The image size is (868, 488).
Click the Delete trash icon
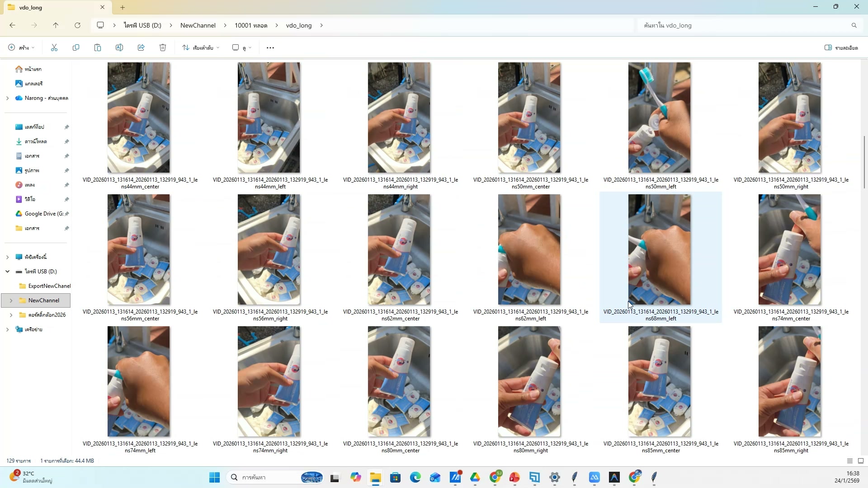(163, 47)
